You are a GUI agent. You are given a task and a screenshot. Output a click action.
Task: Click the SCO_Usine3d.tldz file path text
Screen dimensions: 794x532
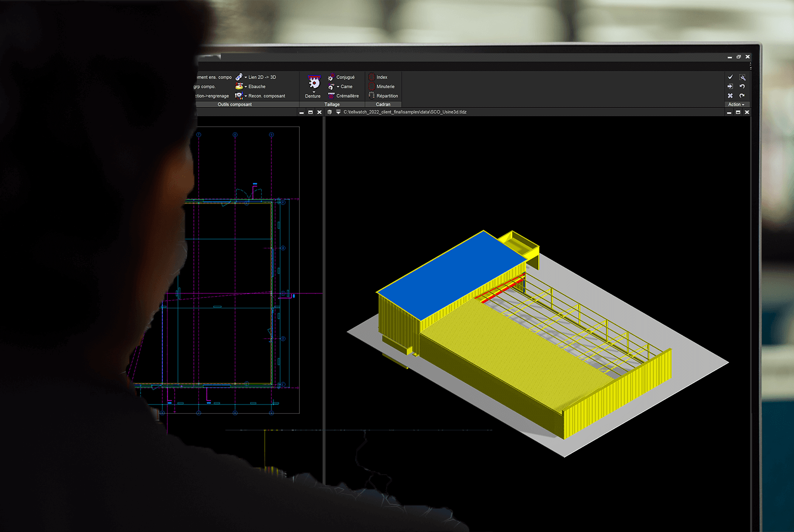coord(405,112)
